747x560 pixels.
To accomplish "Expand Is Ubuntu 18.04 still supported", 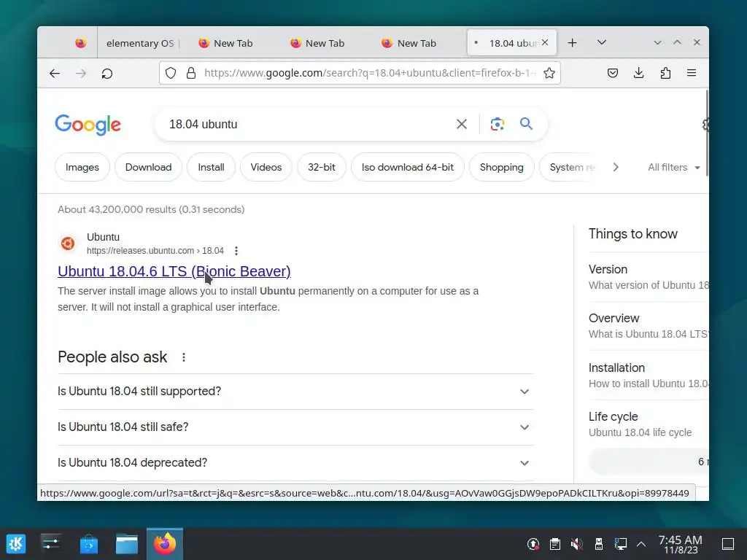I will click(295, 392).
